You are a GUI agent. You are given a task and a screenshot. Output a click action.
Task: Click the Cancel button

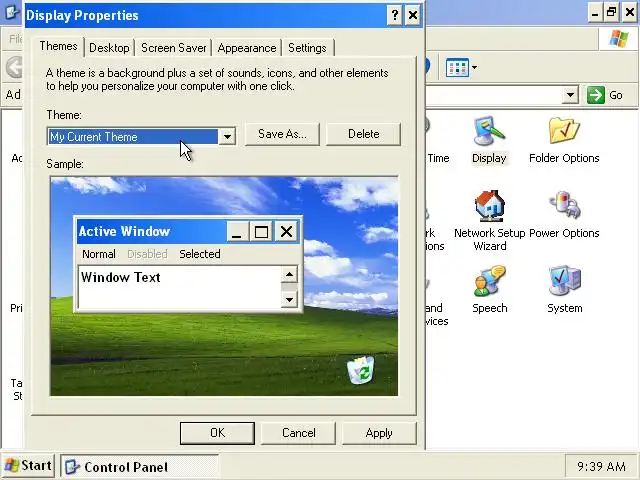(x=298, y=433)
